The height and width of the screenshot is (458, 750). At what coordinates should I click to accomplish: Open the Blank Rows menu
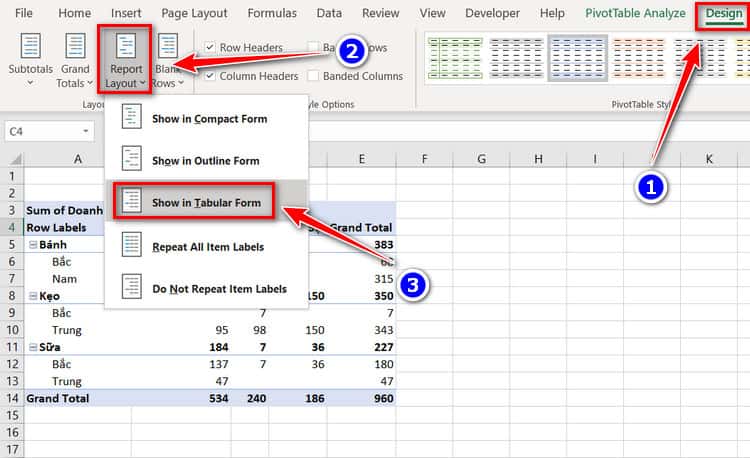[167, 60]
